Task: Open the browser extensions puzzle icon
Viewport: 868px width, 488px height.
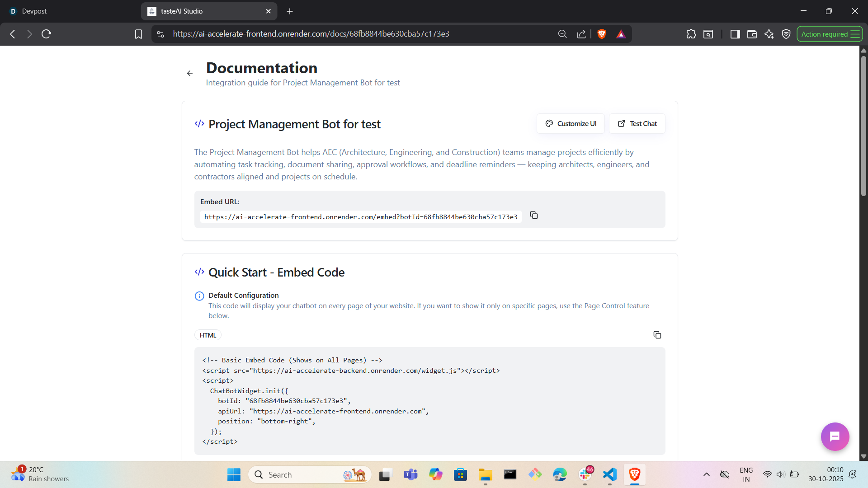Action: 691,34
